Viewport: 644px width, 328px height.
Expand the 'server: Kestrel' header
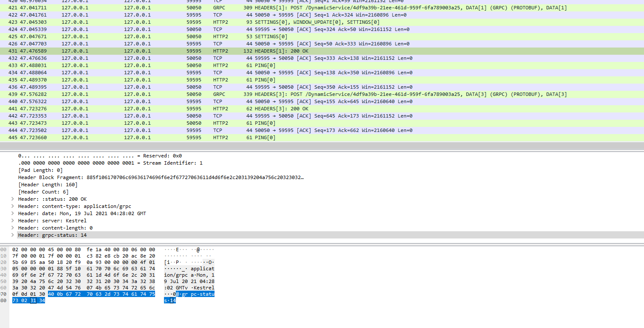(x=13, y=221)
